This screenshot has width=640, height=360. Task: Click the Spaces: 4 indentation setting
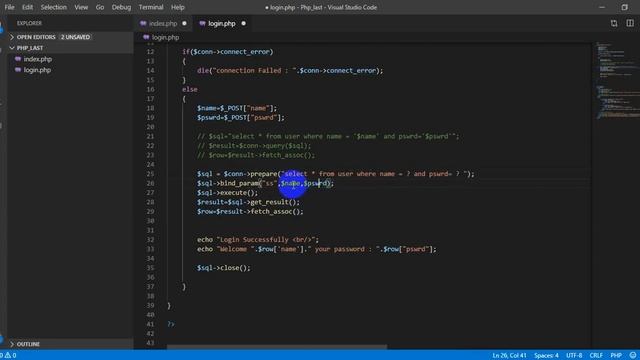pos(546,356)
